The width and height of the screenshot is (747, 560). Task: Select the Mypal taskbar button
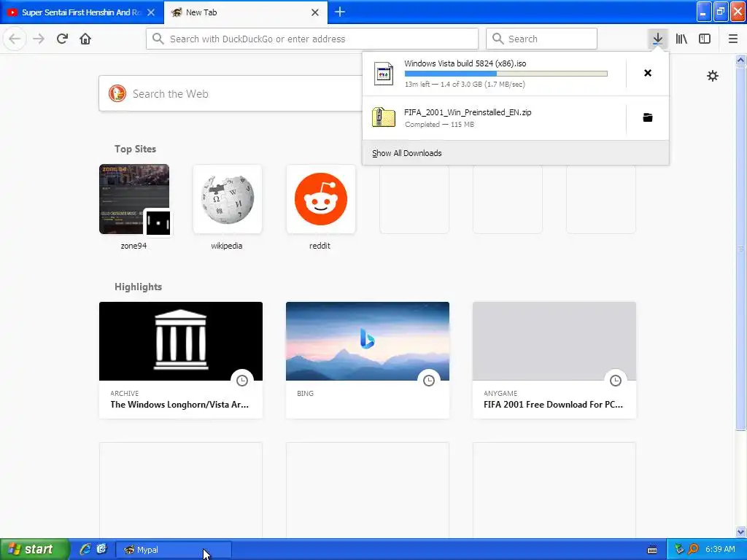coord(174,550)
